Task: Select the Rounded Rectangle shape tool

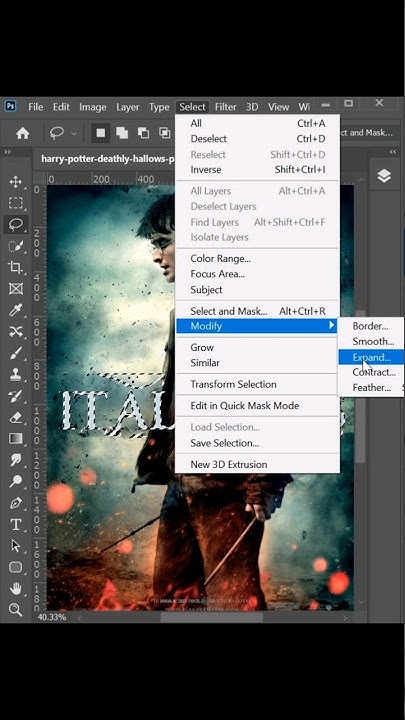Action: click(x=16, y=567)
